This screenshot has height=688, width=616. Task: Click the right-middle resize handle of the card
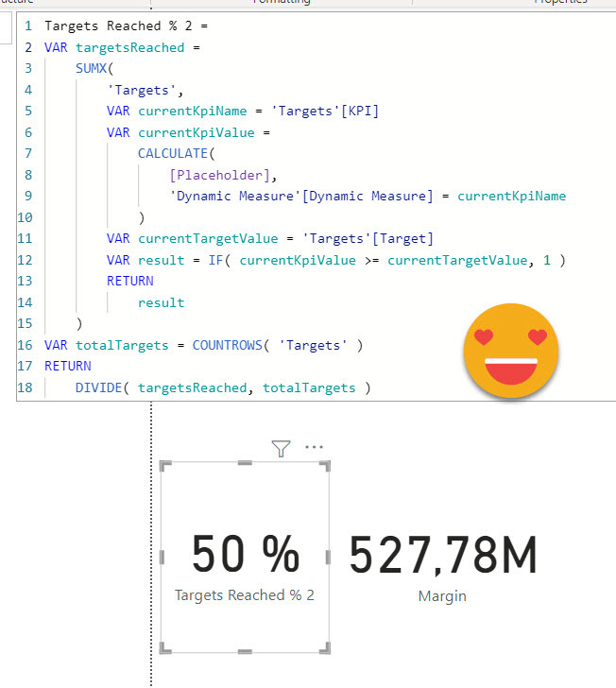(328, 558)
